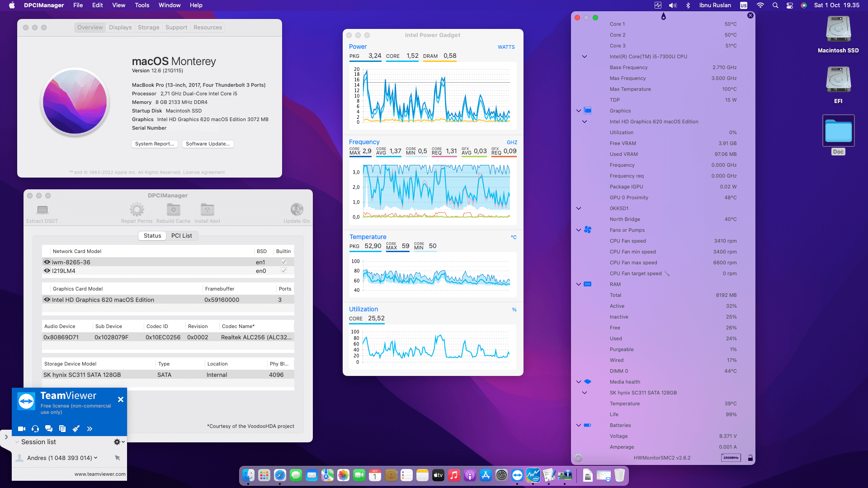Click the Software Update button
The width and height of the screenshot is (868, 488).
[208, 144]
